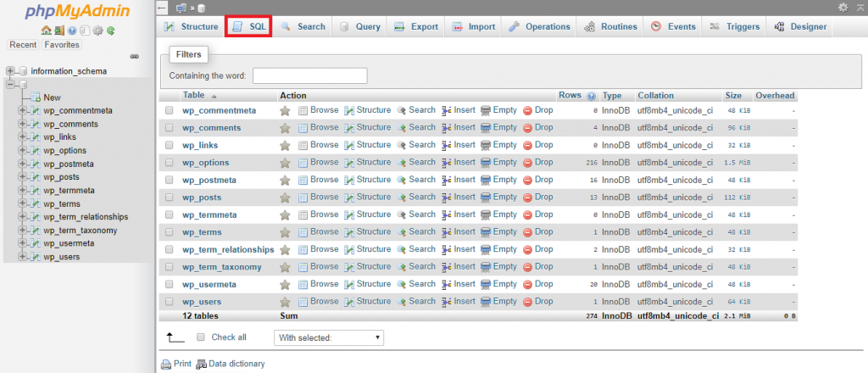This screenshot has width=868, height=373.
Task: Tick the checkbox beside wp_posts table
Action: coord(170,198)
